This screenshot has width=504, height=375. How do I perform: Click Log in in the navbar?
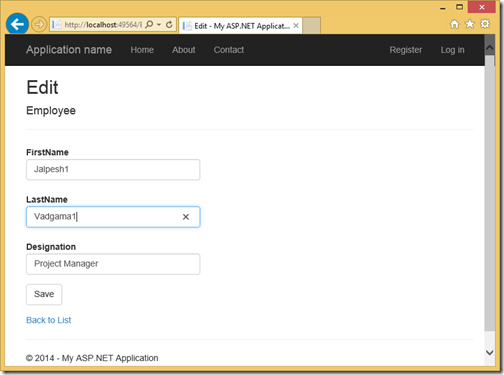tap(452, 50)
